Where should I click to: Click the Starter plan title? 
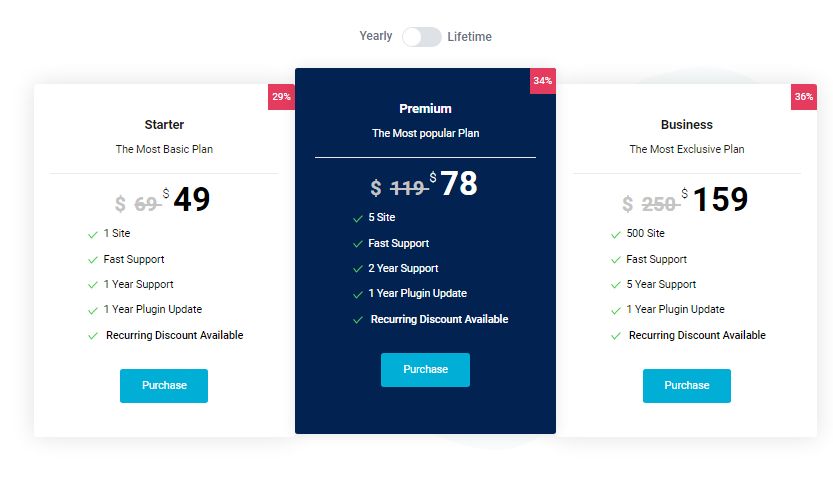[164, 125]
